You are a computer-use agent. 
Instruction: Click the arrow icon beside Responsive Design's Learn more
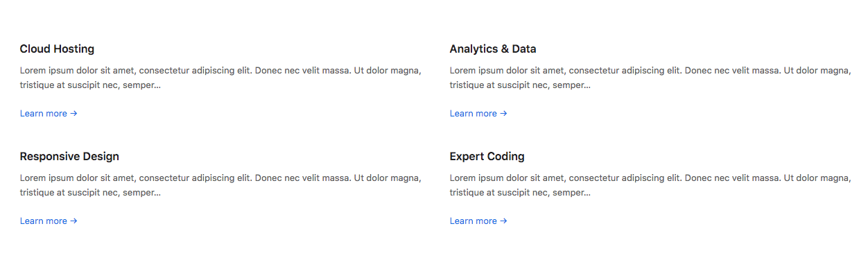tap(73, 221)
